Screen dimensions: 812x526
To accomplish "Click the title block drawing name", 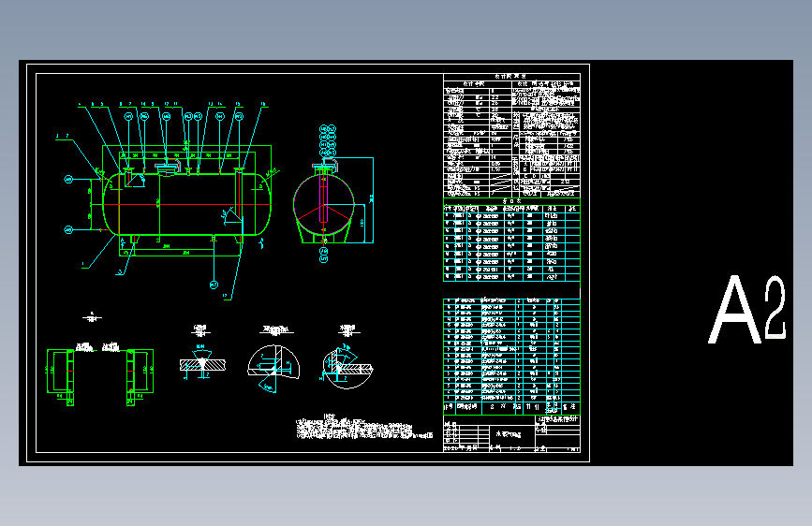I will click(509, 434).
